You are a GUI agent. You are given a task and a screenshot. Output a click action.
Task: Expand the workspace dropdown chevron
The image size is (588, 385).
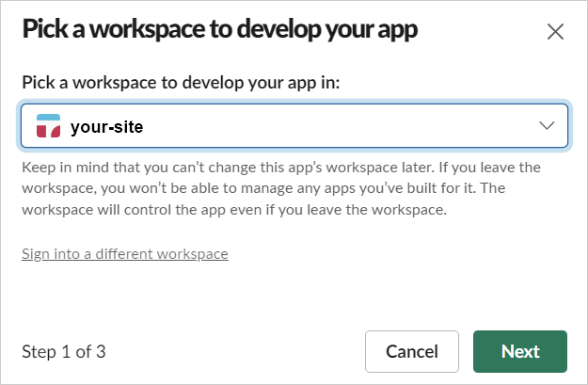pyautogui.click(x=546, y=126)
